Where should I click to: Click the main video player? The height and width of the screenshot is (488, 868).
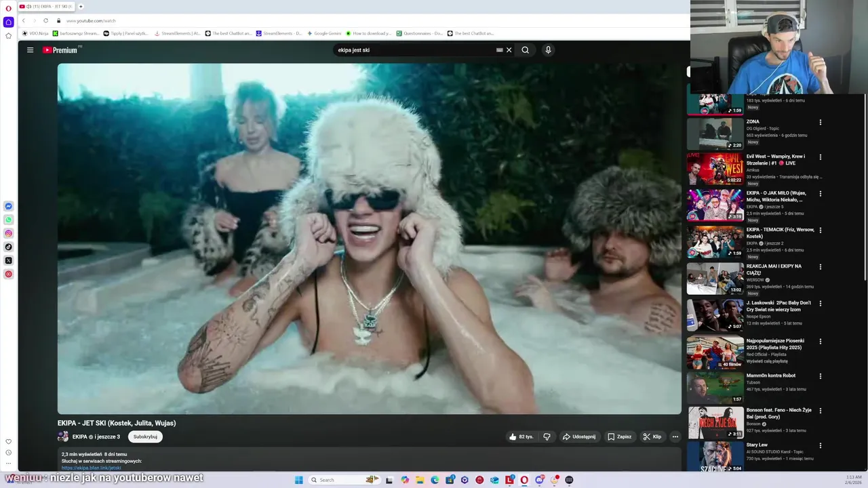pyautogui.click(x=369, y=239)
